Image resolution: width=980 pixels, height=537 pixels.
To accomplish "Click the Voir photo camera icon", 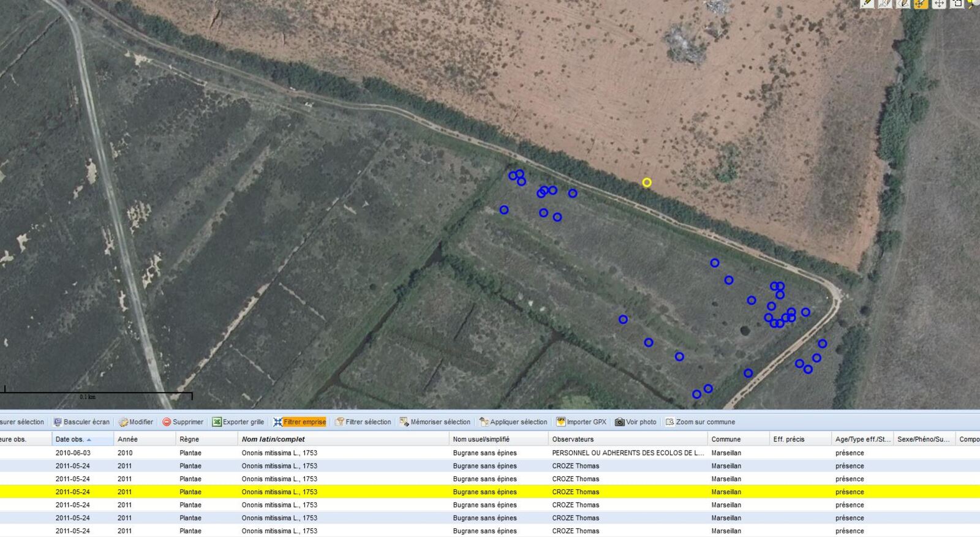I will click(x=620, y=422).
